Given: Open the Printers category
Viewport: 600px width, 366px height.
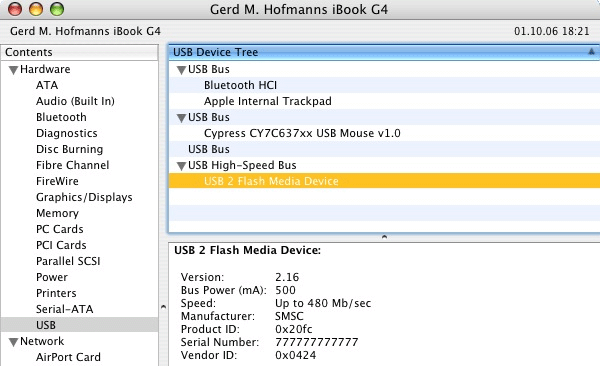Looking at the screenshot, I should [56, 293].
